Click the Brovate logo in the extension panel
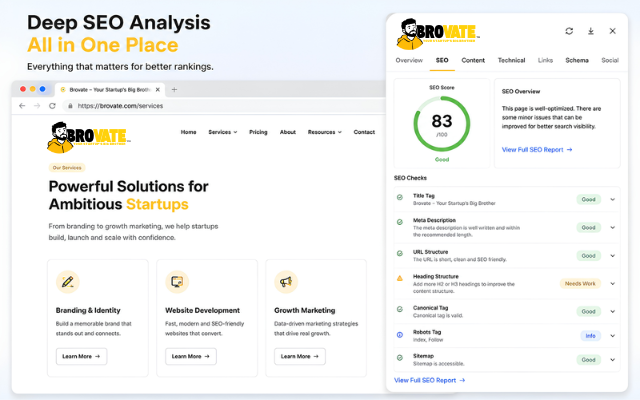640x400 pixels. pyautogui.click(x=438, y=33)
